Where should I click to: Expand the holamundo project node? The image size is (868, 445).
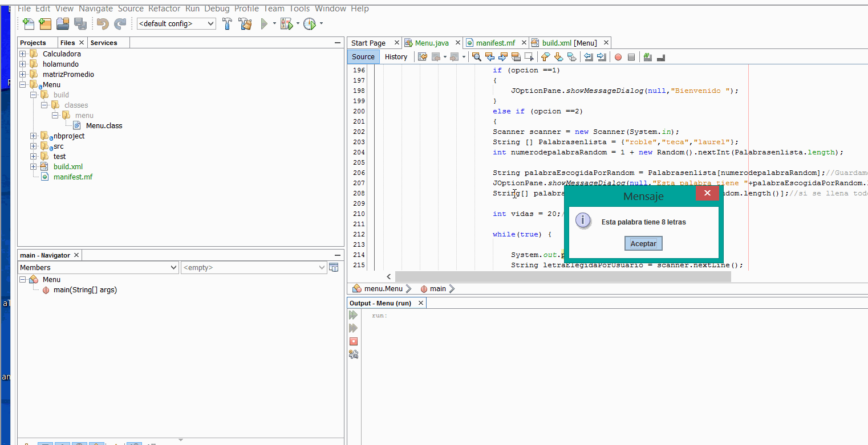click(x=23, y=64)
